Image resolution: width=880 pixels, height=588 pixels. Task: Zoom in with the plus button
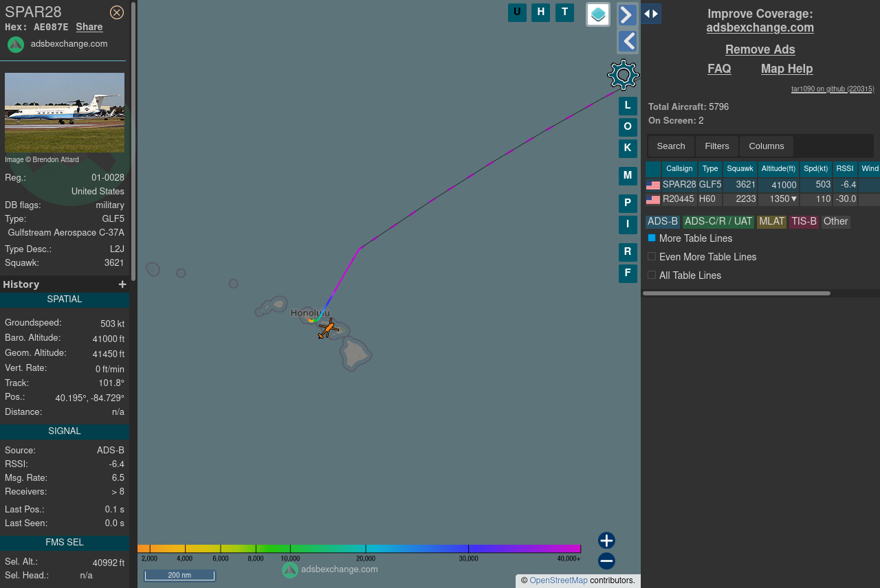point(606,541)
